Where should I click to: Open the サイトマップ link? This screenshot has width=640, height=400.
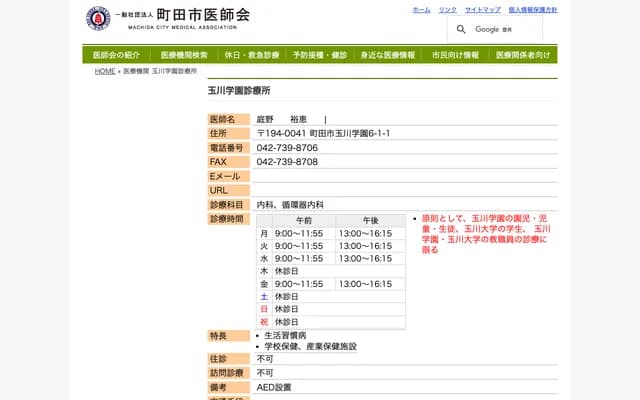pos(482,9)
